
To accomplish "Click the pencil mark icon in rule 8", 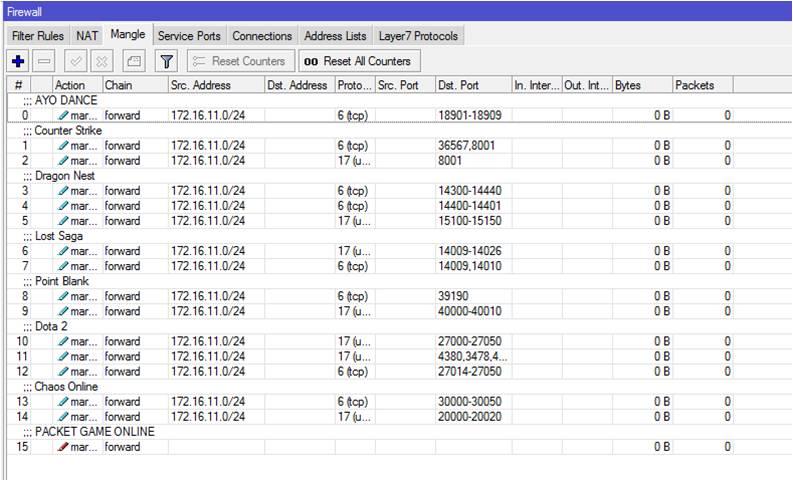I will coord(63,296).
